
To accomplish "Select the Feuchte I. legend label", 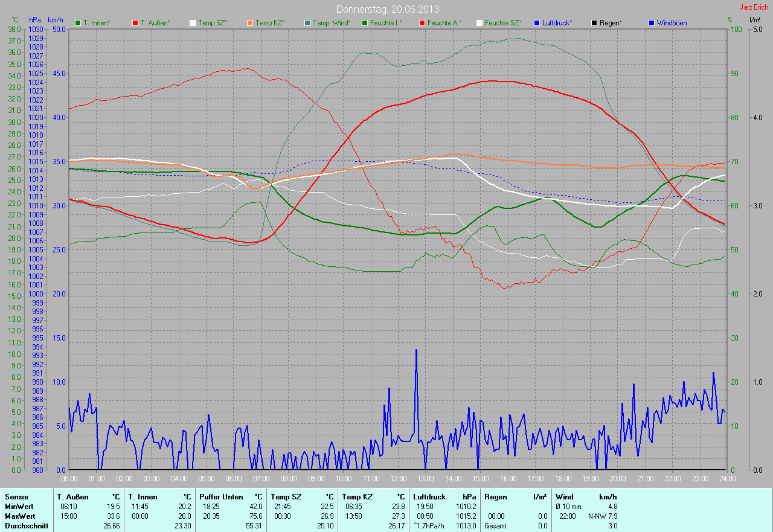I will point(386,23).
